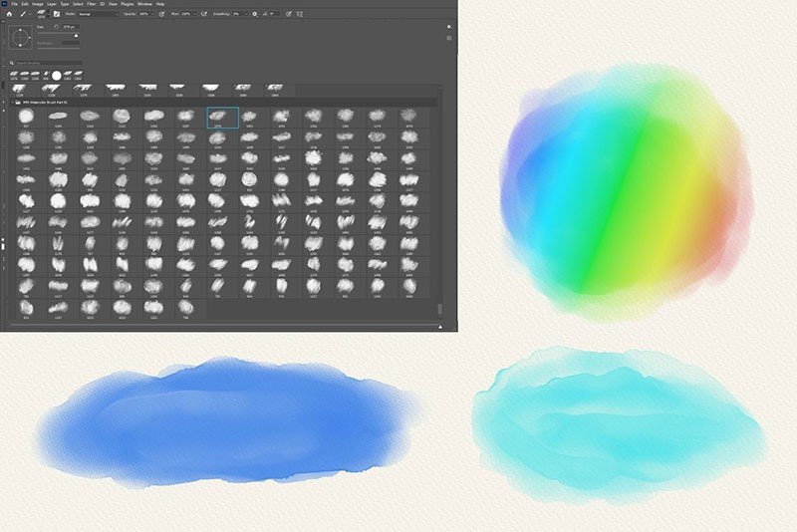Click the brush list vertical scrollbar
Viewport: 797px width, 532px height.
click(x=439, y=309)
